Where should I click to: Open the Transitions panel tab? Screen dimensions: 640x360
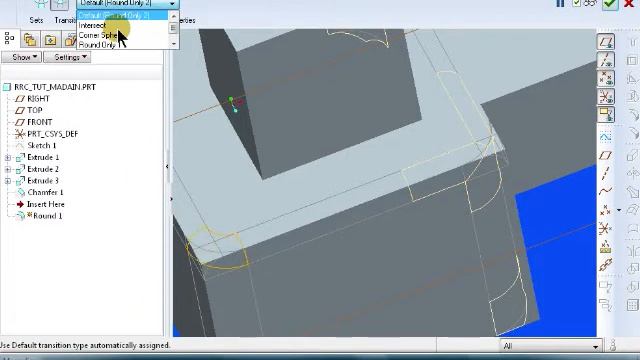[65, 20]
